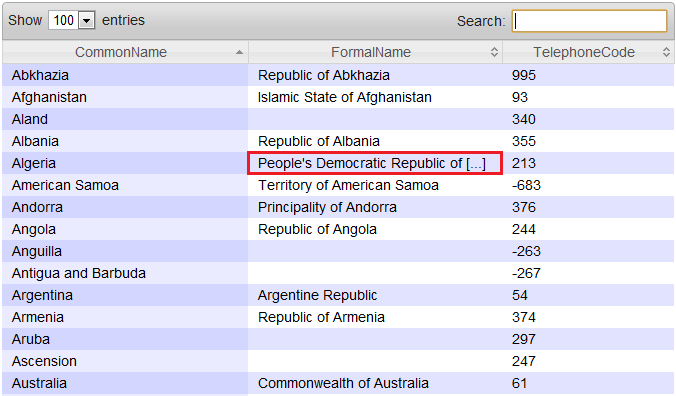Screen dimensions: 676x396
Task: Focus the Search input field
Action: point(589,21)
